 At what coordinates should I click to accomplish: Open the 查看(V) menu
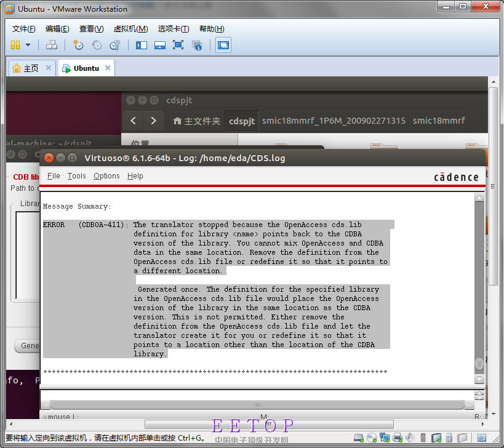[x=92, y=29]
